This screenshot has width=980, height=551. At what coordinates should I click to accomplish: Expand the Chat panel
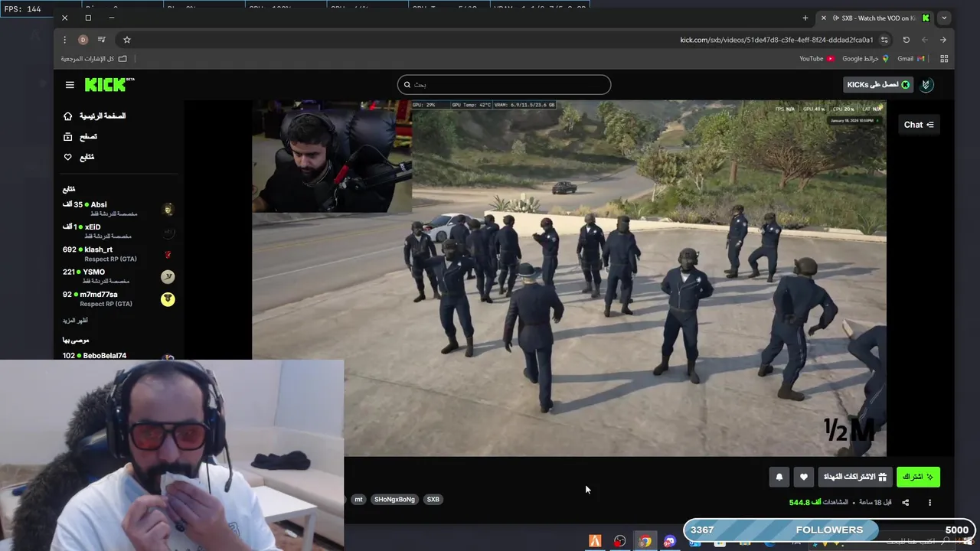click(x=919, y=125)
